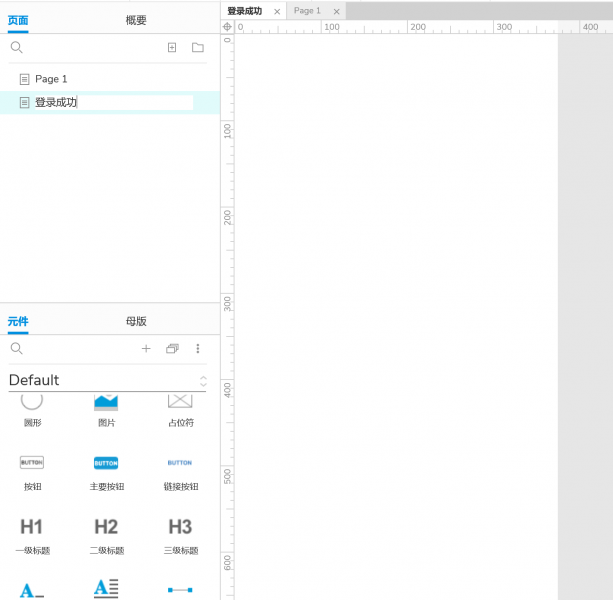Image resolution: width=613 pixels, height=600 pixels.
Task: Search widgets with the magnifier icon
Action: tap(16, 348)
